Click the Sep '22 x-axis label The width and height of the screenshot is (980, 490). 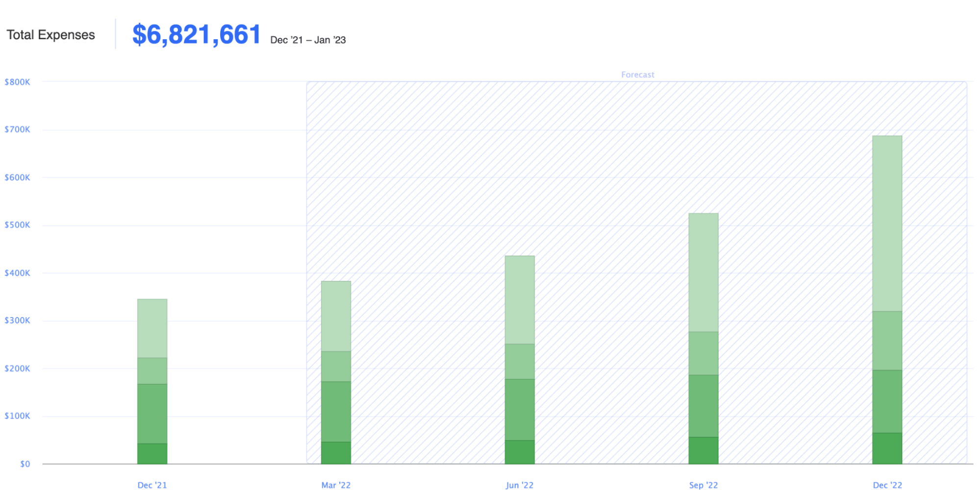(x=703, y=485)
